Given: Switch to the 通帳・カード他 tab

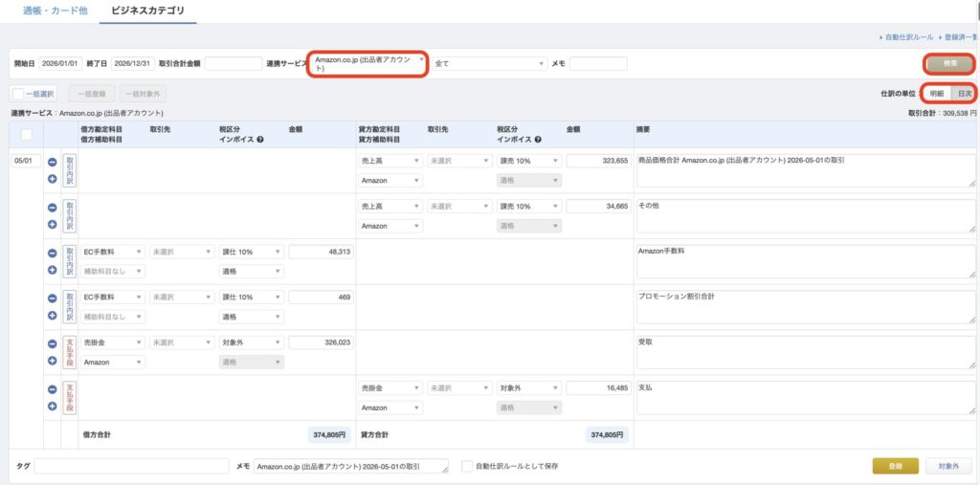Looking at the screenshot, I should click(x=55, y=11).
